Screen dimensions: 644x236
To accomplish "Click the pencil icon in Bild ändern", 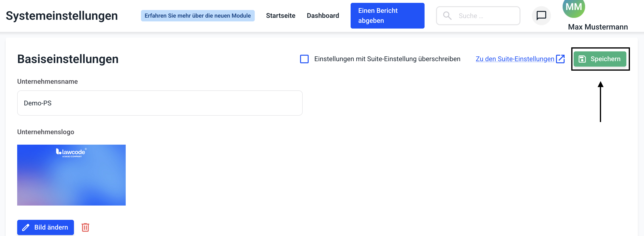I will tap(26, 227).
